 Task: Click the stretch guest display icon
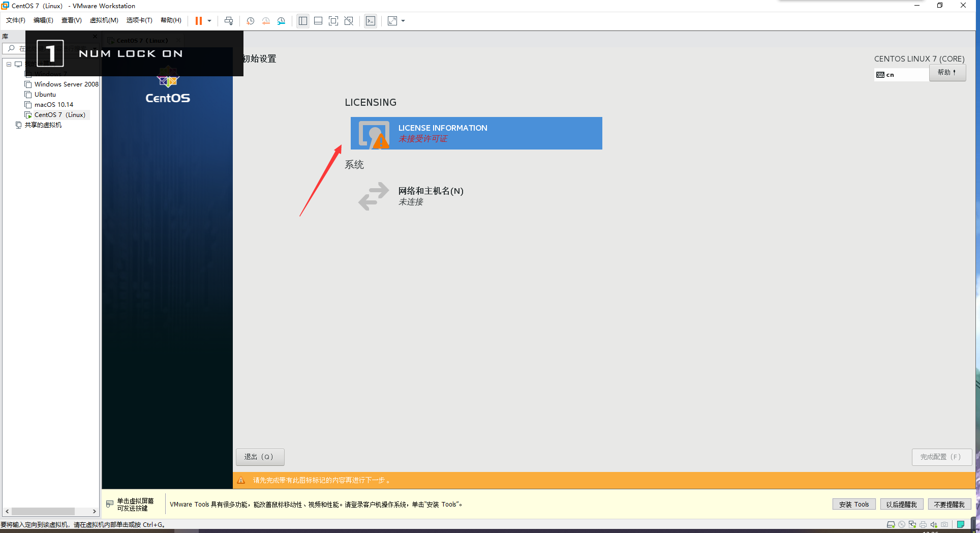coord(392,21)
